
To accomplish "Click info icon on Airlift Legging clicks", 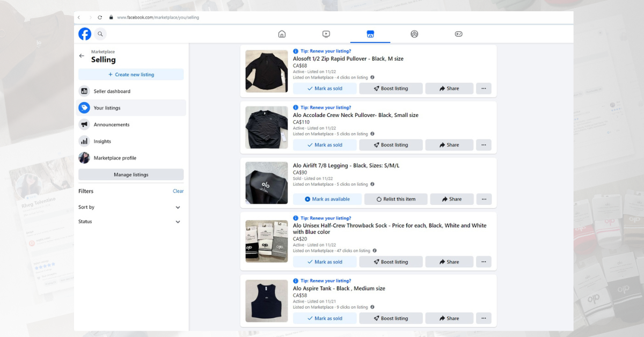I will [372, 184].
